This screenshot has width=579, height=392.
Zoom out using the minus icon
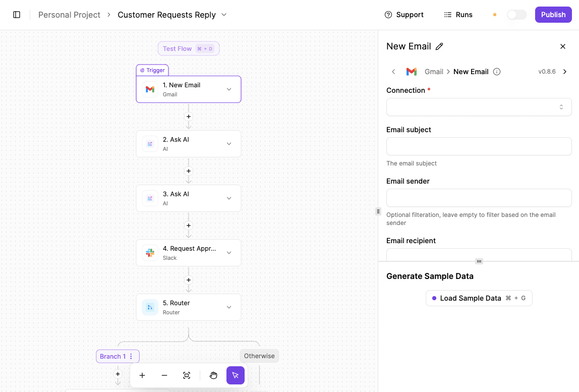coord(164,375)
